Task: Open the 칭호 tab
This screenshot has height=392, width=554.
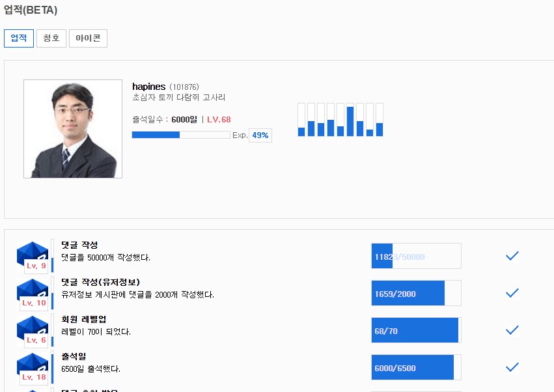Action: coord(51,38)
